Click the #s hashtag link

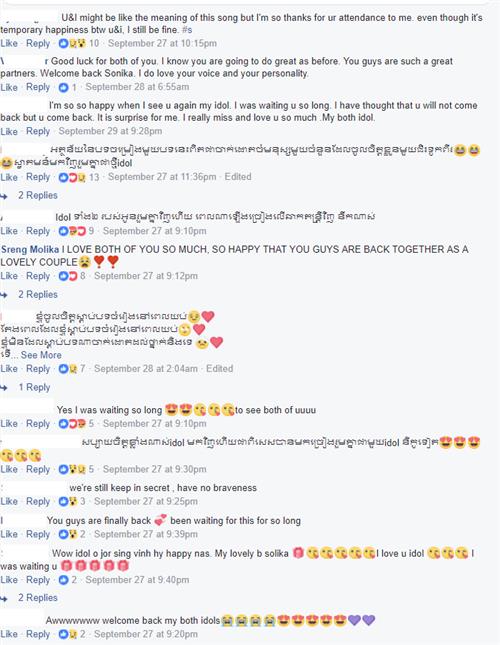pyautogui.click(x=187, y=30)
